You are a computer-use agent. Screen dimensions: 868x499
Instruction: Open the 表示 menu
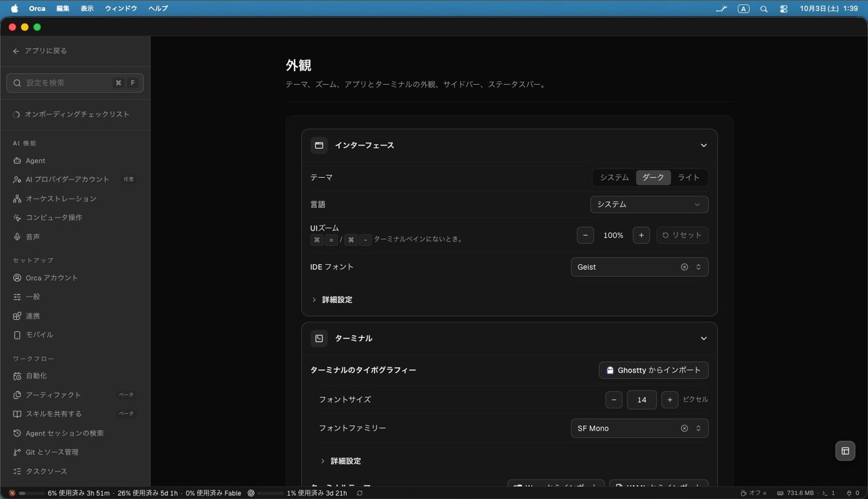pyautogui.click(x=87, y=8)
